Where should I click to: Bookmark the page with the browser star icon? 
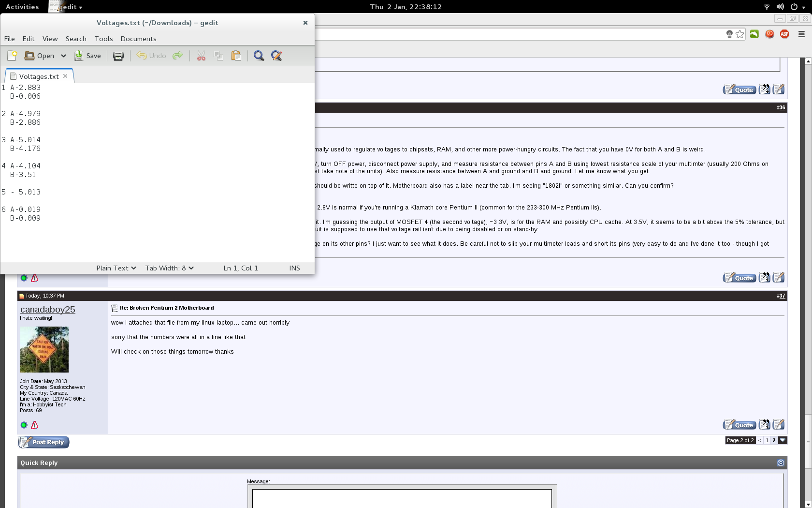[740, 34]
